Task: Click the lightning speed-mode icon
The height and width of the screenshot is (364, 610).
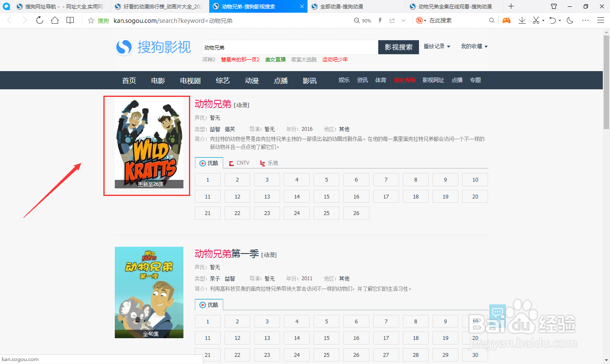Action: coord(380,20)
